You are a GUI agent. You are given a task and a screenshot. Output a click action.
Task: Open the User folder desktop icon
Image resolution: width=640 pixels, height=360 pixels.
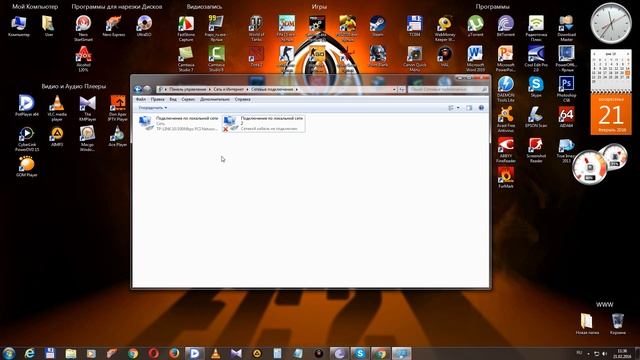click(x=49, y=27)
